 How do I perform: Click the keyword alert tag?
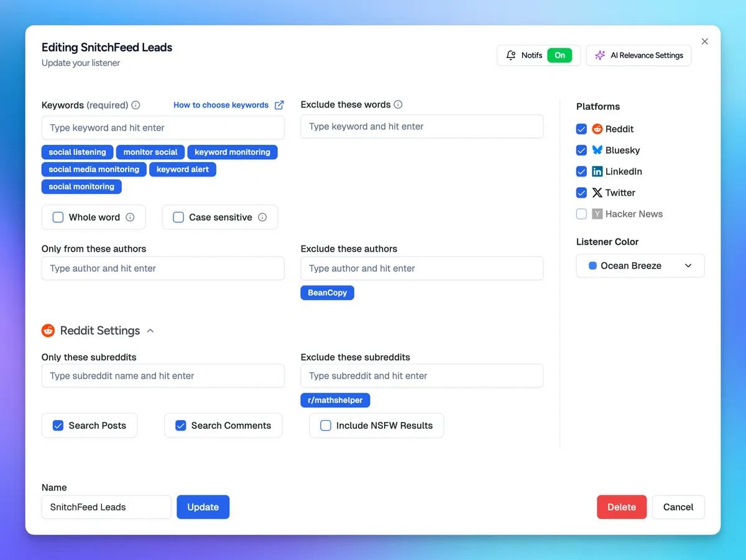click(183, 169)
